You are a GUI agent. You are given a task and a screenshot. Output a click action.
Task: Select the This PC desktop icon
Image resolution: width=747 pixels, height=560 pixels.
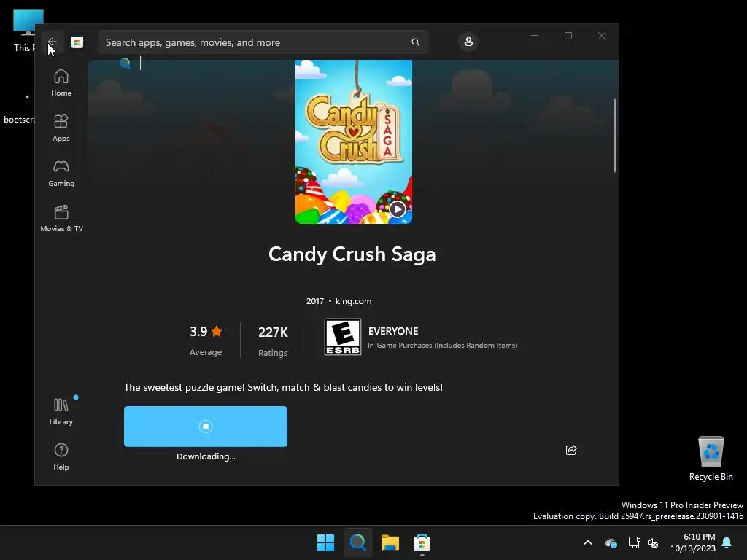click(23, 30)
